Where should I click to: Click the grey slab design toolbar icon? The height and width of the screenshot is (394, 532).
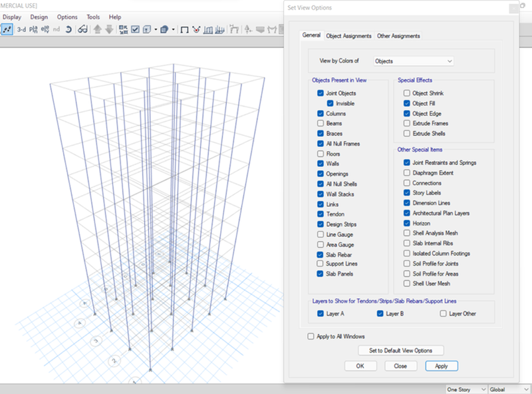pyautogui.click(x=260, y=29)
